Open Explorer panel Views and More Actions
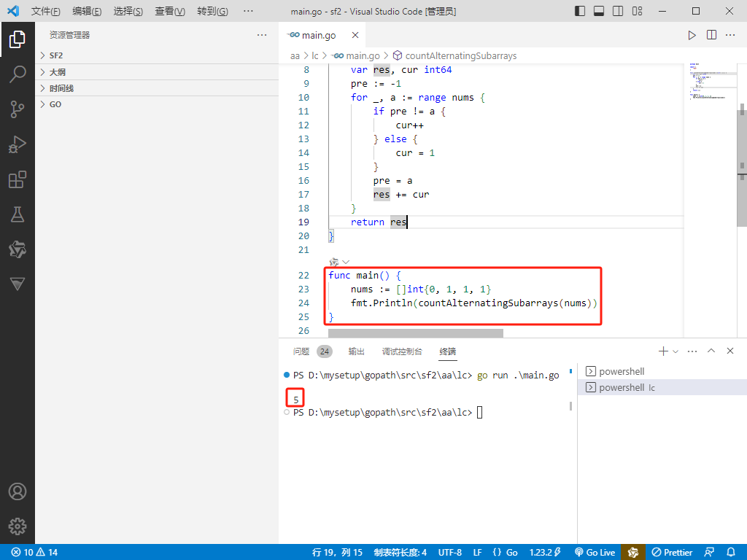The width and height of the screenshot is (747, 560). point(262,35)
